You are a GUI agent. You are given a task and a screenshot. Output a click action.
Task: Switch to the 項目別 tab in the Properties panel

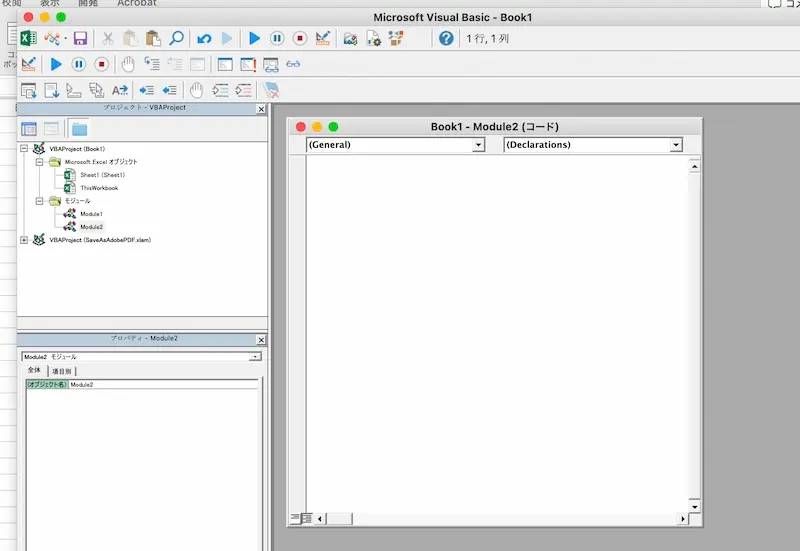click(62, 371)
